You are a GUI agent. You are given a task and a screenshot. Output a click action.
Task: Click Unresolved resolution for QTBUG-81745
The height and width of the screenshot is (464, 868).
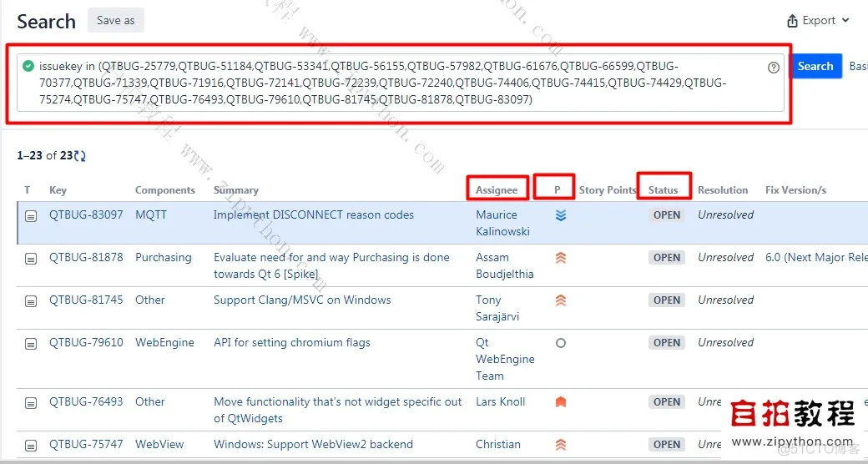point(726,300)
